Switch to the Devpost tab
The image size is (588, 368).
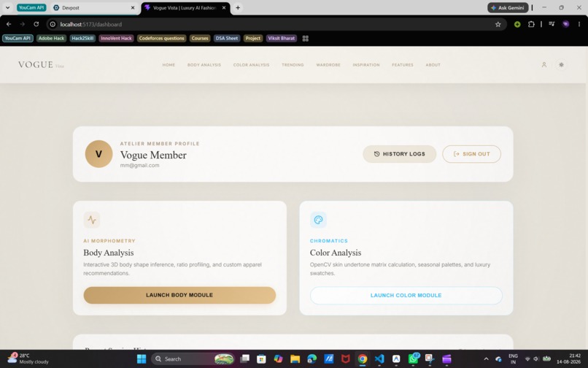tap(94, 7)
